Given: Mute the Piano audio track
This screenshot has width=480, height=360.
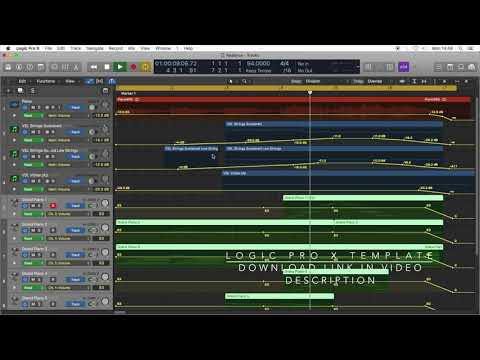Looking at the screenshot, I should (33, 107).
